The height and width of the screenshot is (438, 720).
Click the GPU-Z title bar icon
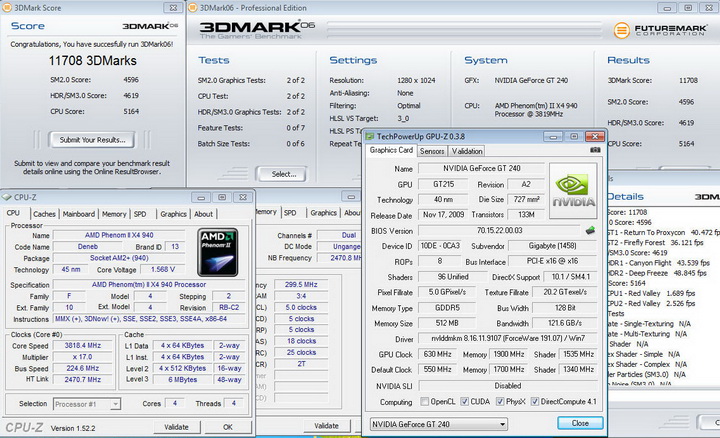pos(370,136)
